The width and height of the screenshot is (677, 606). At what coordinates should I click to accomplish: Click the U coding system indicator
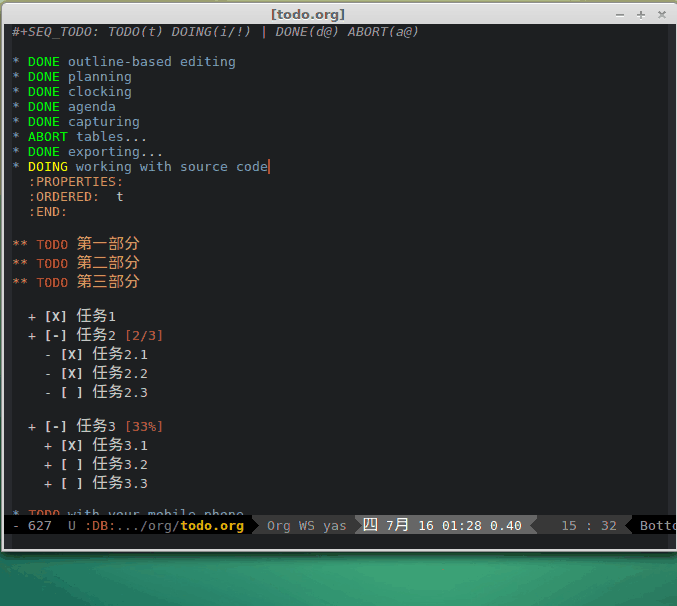click(x=72, y=526)
